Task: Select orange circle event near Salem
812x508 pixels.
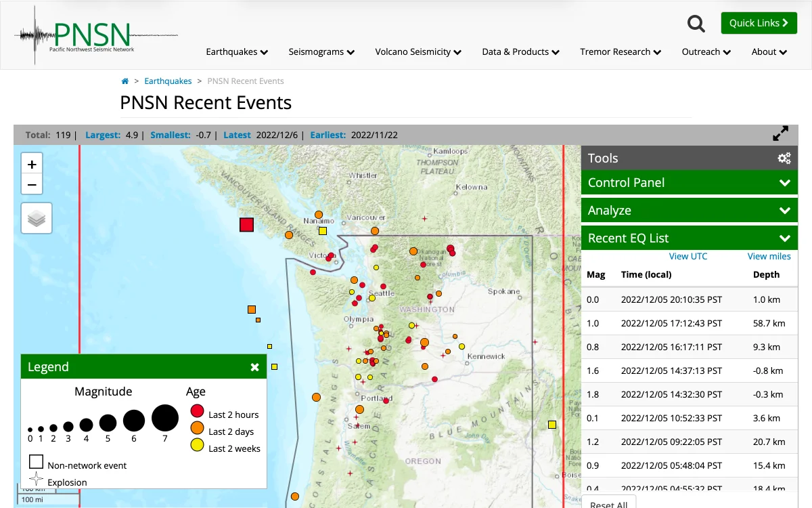Action: point(359,409)
